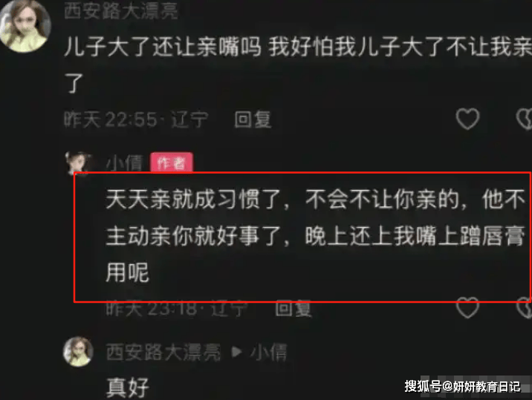Like 小倩's reply with the heart icon

(x=467, y=307)
